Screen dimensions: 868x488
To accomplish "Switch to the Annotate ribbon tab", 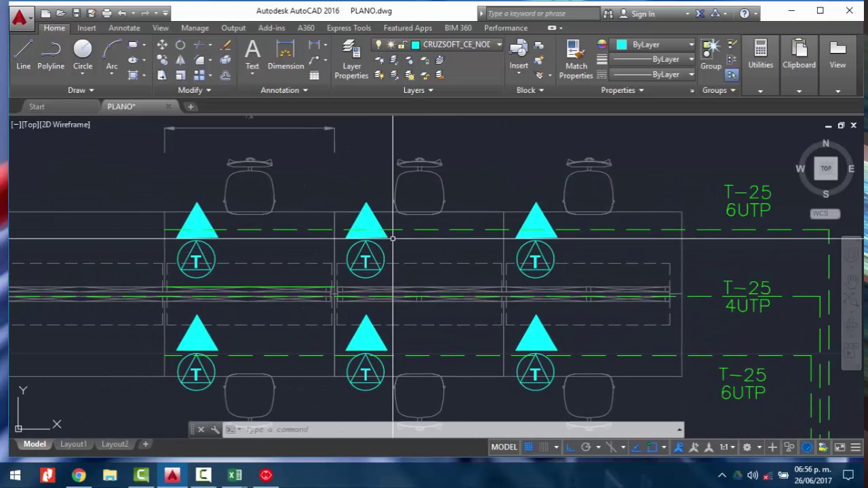I will tap(124, 28).
